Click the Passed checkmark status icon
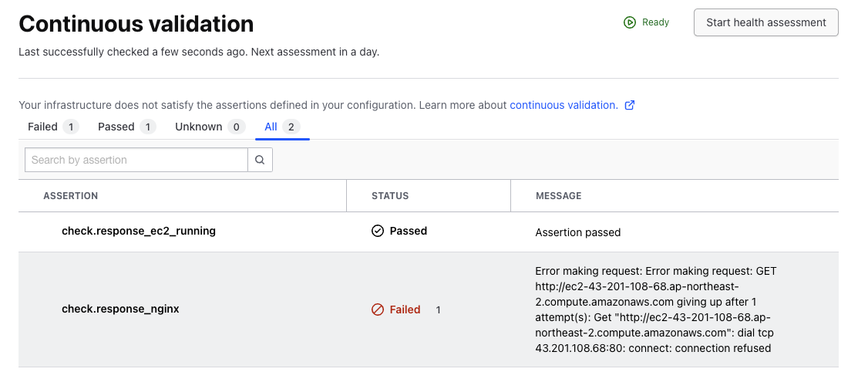The height and width of the screenshot is (389, 868). (378, 231)
